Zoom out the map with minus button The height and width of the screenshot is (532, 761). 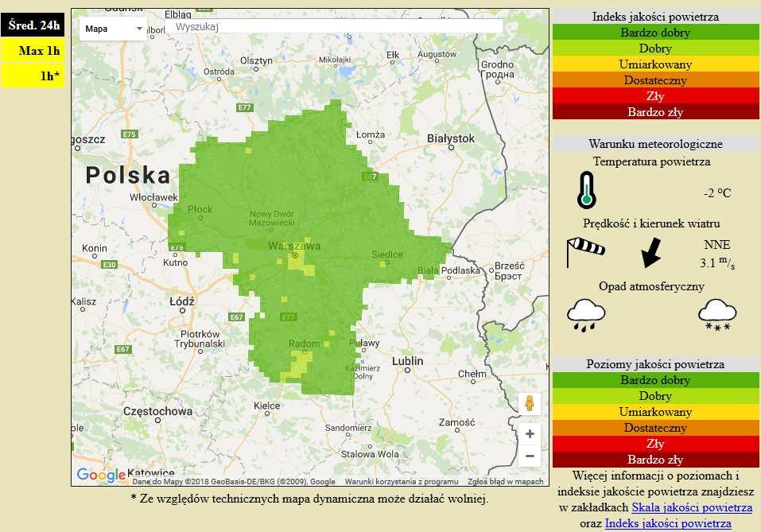(530, 456)
